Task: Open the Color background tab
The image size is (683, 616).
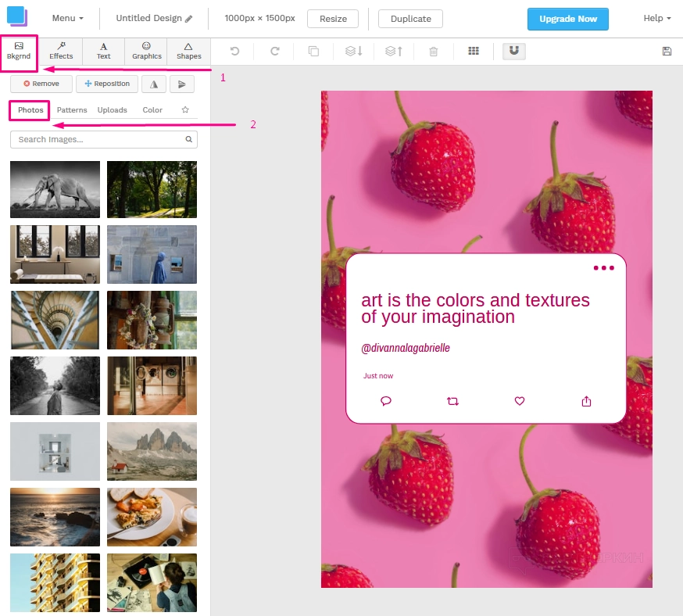Action: [152, 110]
